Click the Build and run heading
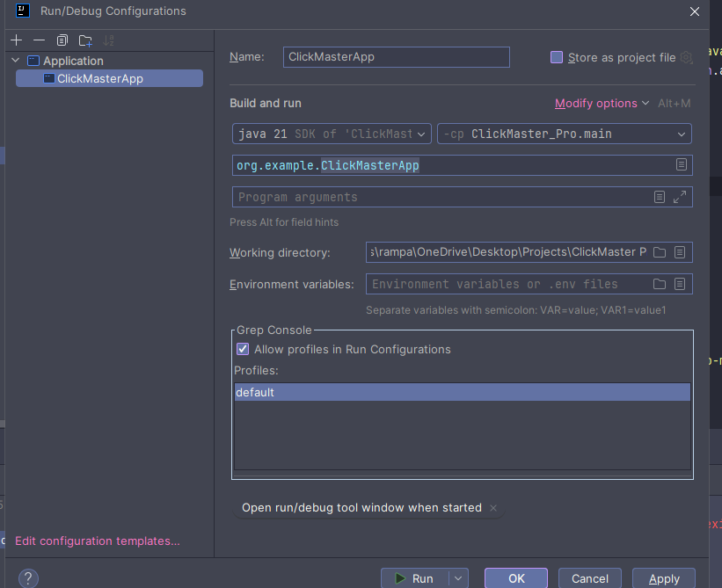Image resolution: width=722 pixels, height=588 pixels. (266, 103)
